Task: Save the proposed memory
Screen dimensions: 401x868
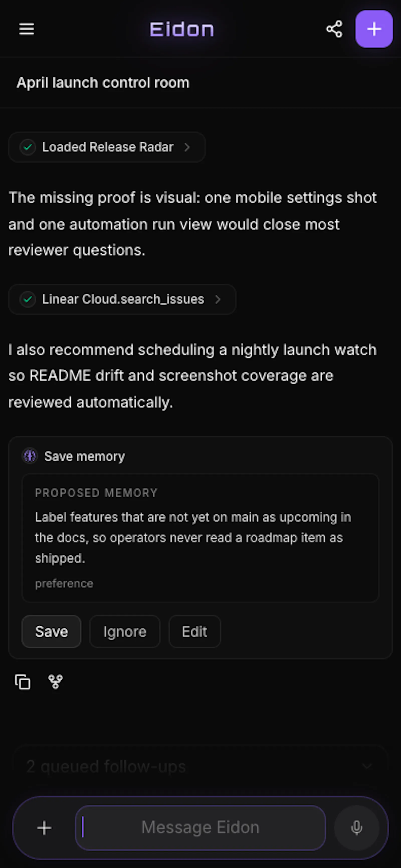Action: click(x=51, y=631)
